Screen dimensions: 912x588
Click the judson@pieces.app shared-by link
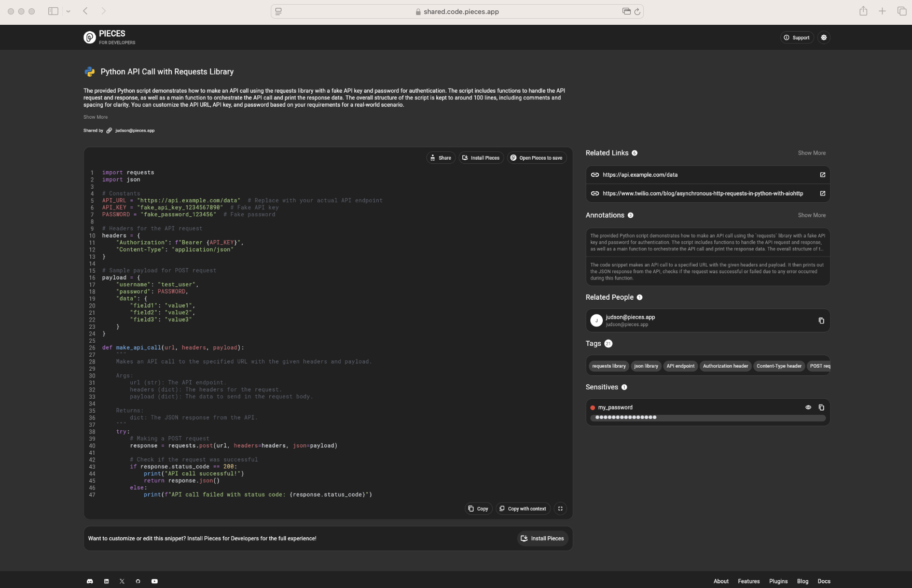tap(135, 131)
